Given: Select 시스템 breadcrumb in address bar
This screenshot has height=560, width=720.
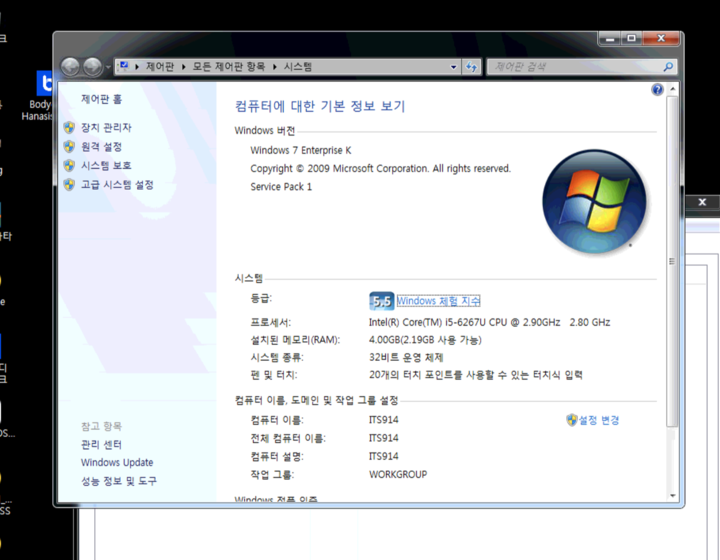Looking at the screenshot, I should coord(298,67).
